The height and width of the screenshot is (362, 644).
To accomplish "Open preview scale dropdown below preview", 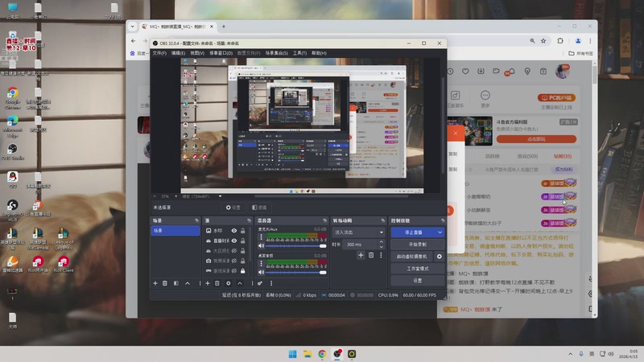I will click(x=220, y=196).
